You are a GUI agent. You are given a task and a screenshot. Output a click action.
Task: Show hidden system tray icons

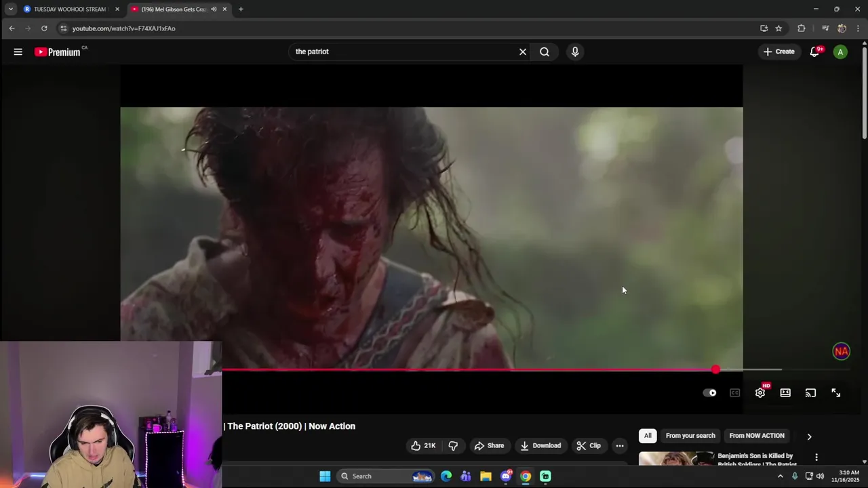pos(780,476)
